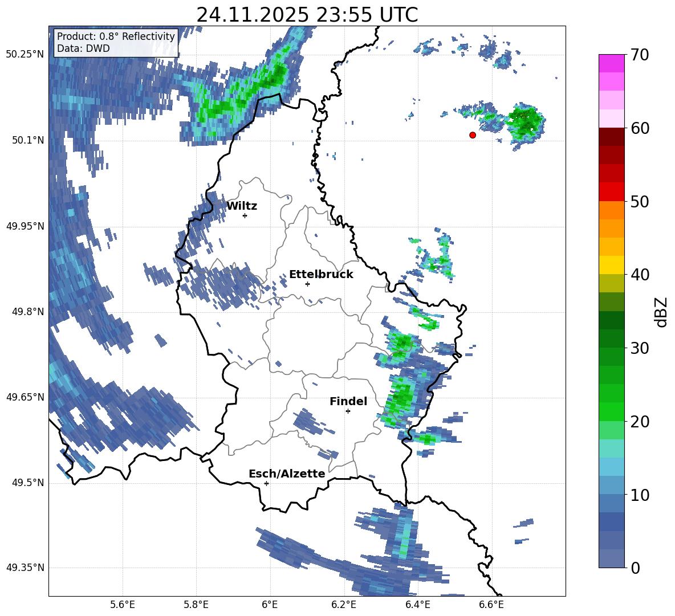Image resolution: width=675 pixels, height=616 pixels.
Task: Click the Esch/Alzette station cross marker
Action: (266, 483)
